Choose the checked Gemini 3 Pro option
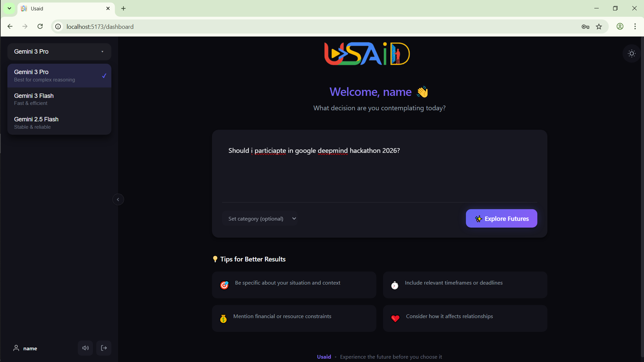Viewport: 644px width, 362px height. pos(59,76)
